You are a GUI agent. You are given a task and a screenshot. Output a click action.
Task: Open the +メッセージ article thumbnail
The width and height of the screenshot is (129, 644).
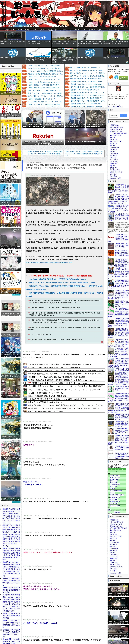coord(54,119)
